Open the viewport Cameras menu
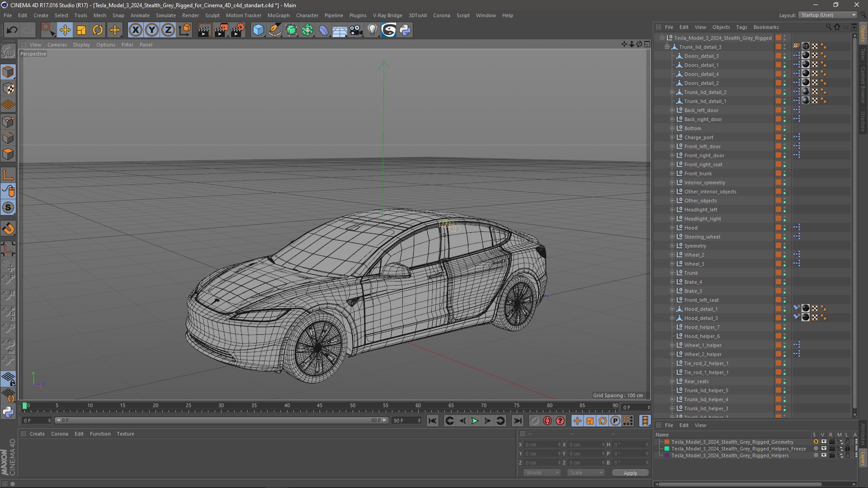868x488 pixels. 57,45
